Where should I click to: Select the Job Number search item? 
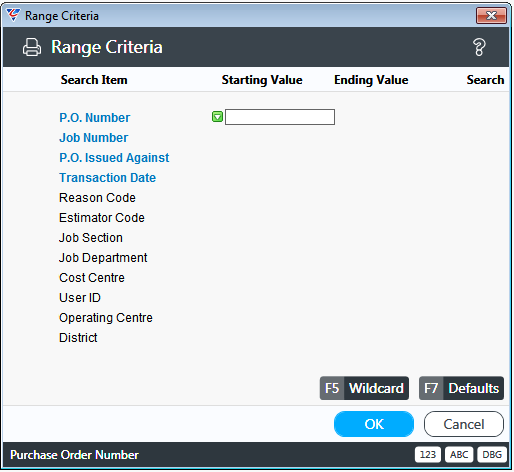pos(94,138)
